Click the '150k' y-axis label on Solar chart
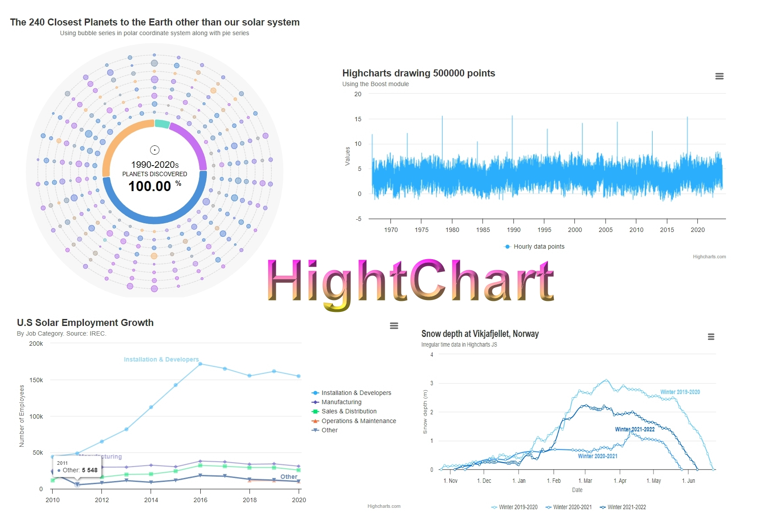Viewport: 762px width, 532px height. (x=36, y=380)
